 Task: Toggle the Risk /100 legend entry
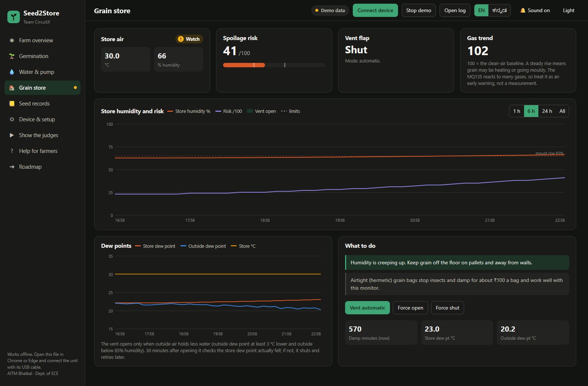[229, 111]
